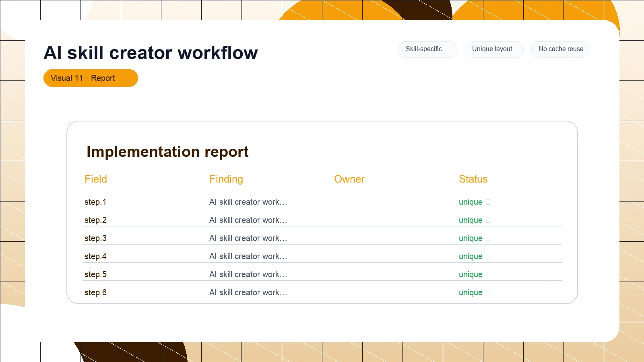Click the Field column header
This screenshot has width=644, height=362.
pyautogui.click(x=96, y=179)
